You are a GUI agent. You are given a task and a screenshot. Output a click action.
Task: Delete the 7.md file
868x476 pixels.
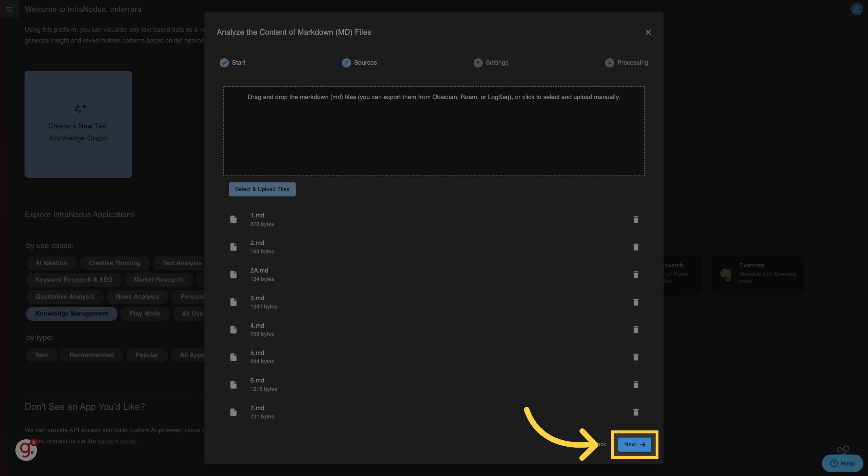tap(635, 412)
